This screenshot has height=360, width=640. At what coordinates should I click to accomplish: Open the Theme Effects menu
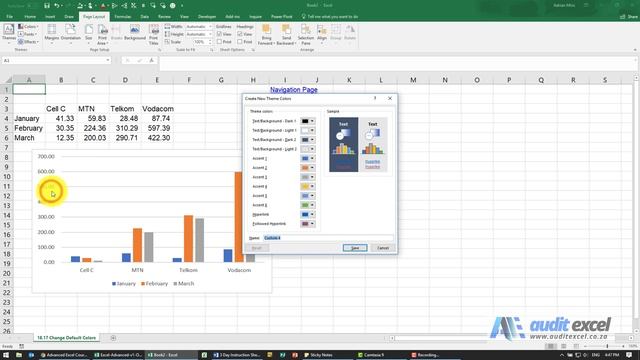tap(28, 42)
